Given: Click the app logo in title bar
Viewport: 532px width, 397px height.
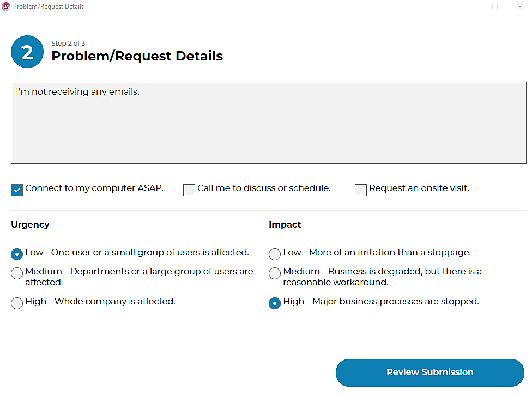Looking at the screenshot, I should point(6,7).
